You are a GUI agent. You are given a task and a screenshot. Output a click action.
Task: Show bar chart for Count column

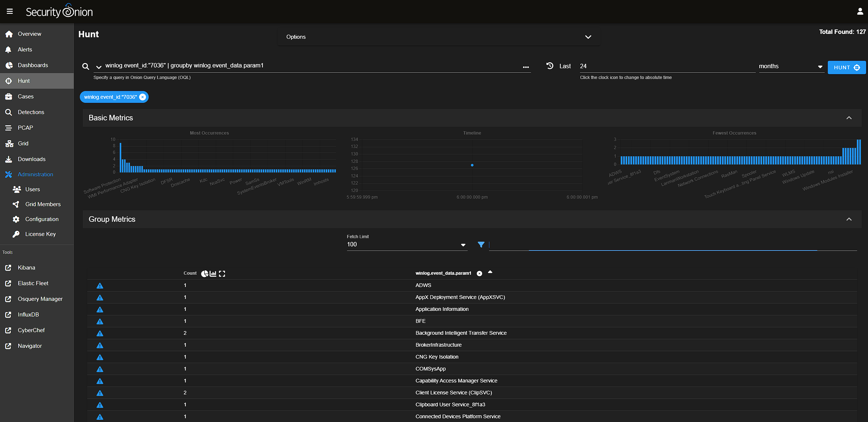[x=213, y=274]
